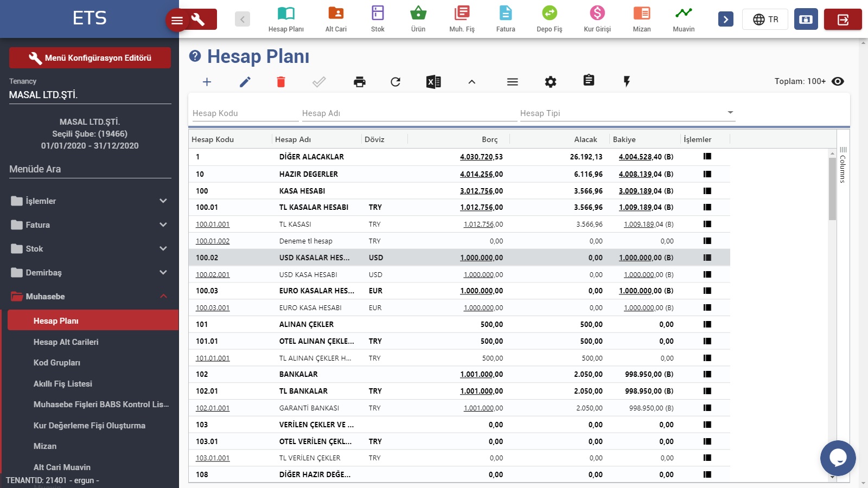Click the lightning bolt quick action icon
Image resolution: width=868 pixels, height=488 pixels.
(627, 82)
